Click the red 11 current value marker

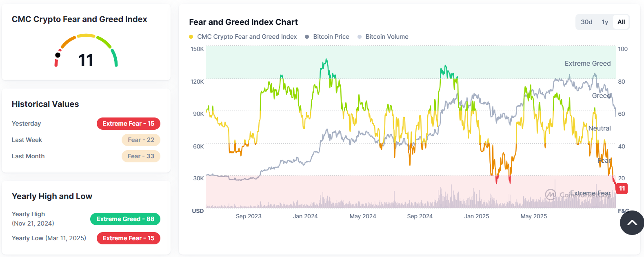click(622, 188)
